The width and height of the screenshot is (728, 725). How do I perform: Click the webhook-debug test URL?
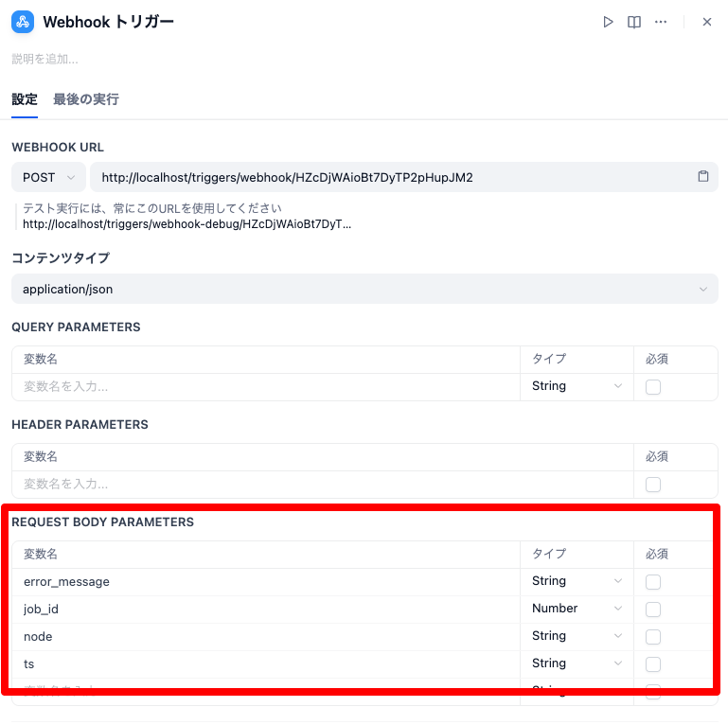(x=186, y=224)
